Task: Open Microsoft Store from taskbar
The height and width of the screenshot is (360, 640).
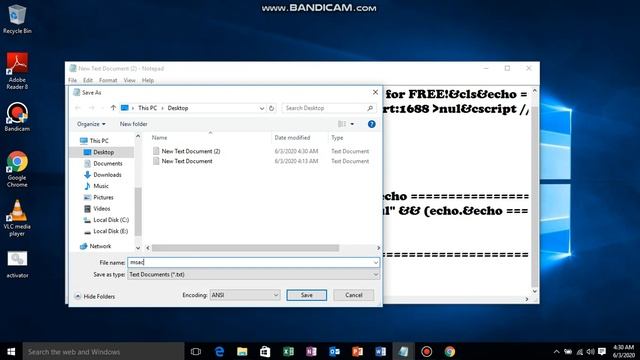Action: coord(265,351)
